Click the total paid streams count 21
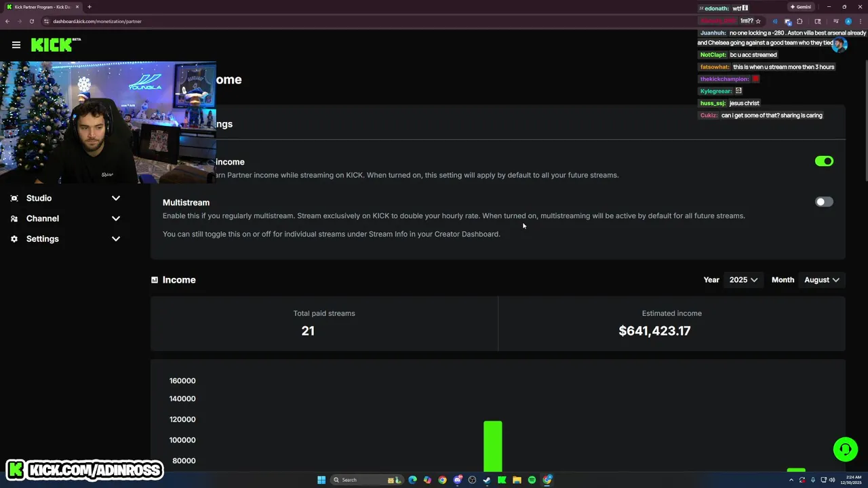The width and height of the screenshot is (868, 488). (x=308, y=331)
